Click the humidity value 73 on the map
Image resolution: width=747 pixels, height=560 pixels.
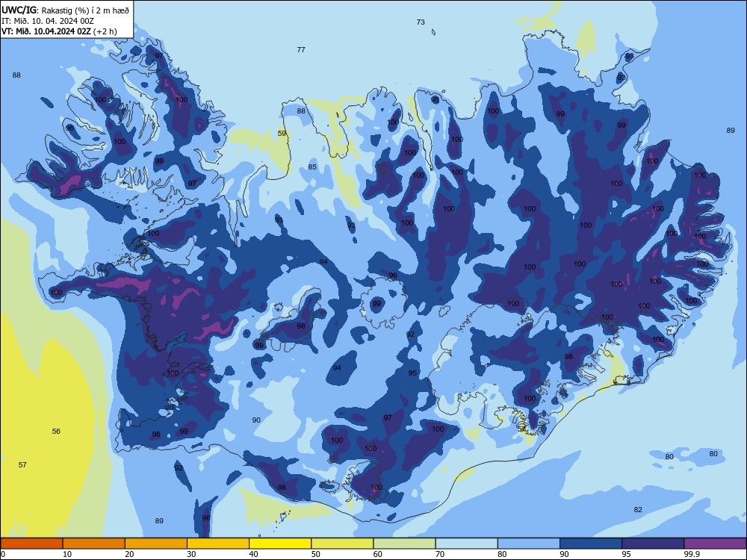[420, 22]
